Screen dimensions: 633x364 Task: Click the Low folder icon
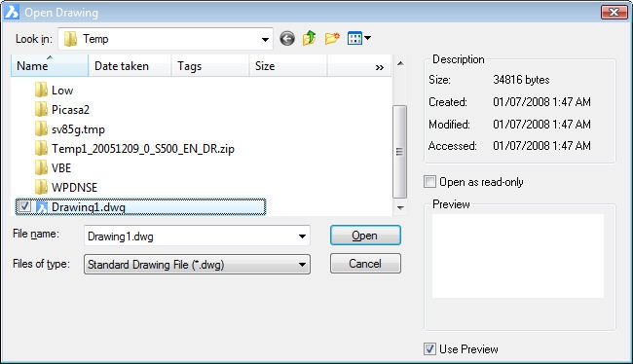(x=41, y=90)
